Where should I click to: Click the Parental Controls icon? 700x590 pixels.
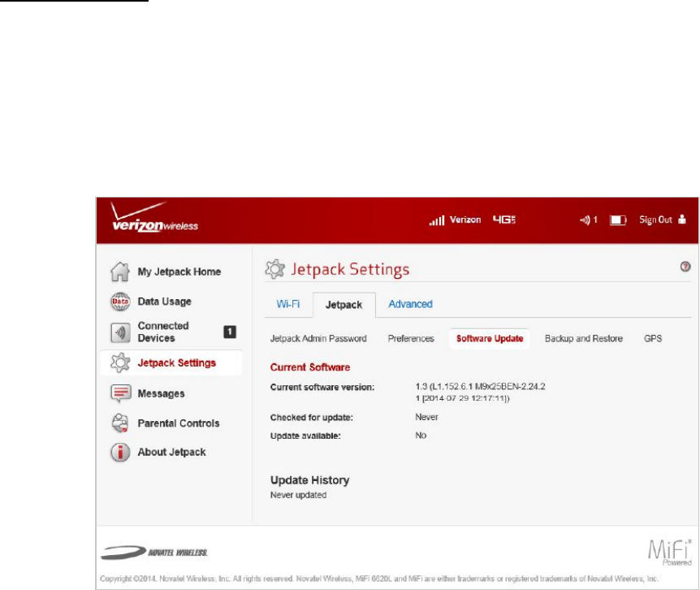coord(120,423)
